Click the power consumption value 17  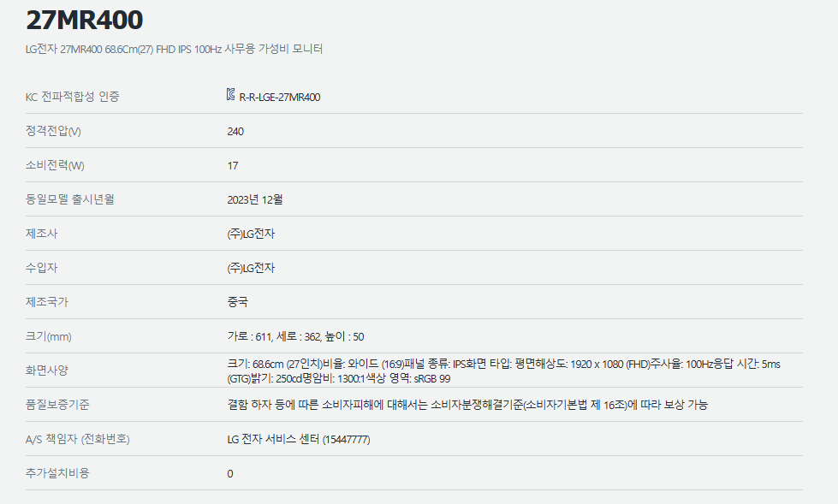(x=233, y=166)
